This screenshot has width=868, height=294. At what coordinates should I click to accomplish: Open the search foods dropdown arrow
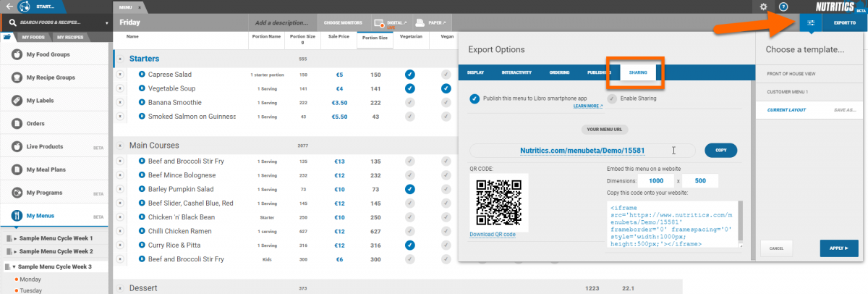(x=107, y=22)
